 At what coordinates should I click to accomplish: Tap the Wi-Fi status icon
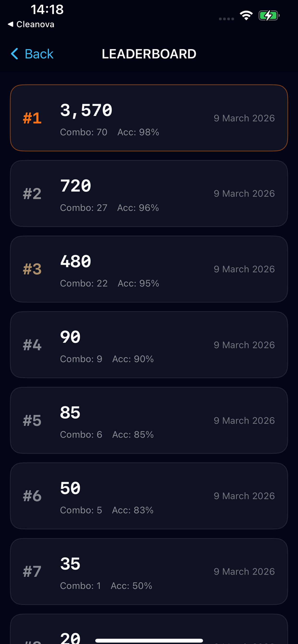point(246,16)
